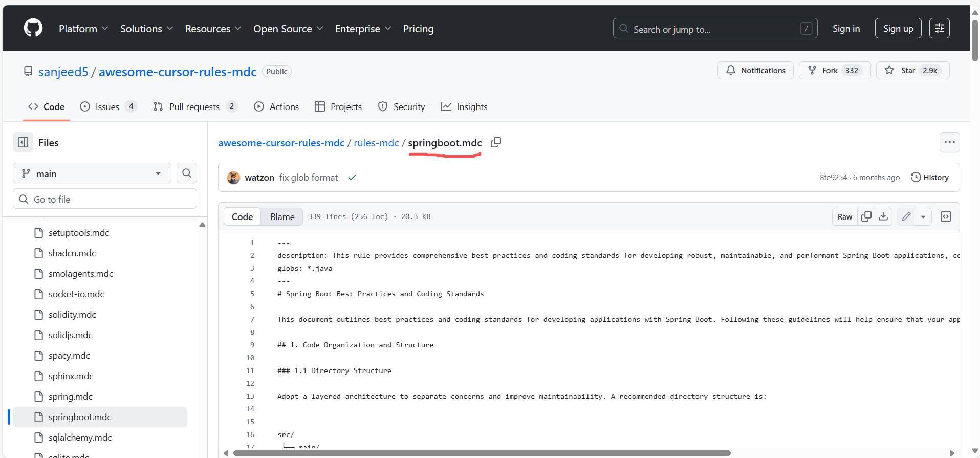Viewport: 980px width, 458px height.
Task: Open the Pull requests tab
Action: (x=195, y=106)
